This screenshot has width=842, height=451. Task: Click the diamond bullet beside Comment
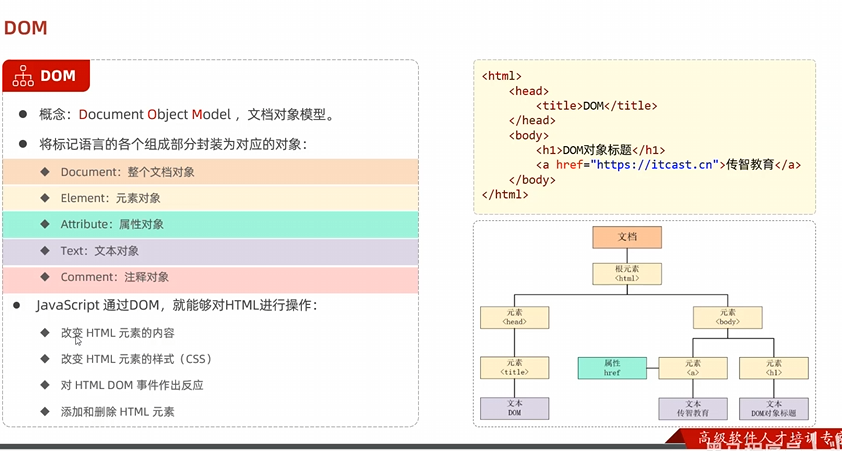point(45,277)
